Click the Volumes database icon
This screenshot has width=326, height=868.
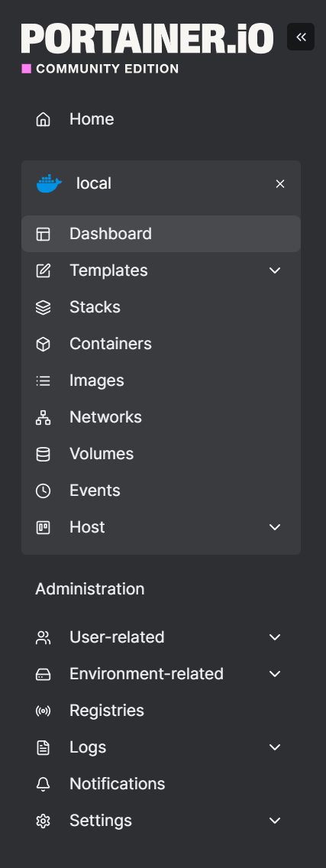click(x=44, y=454)
